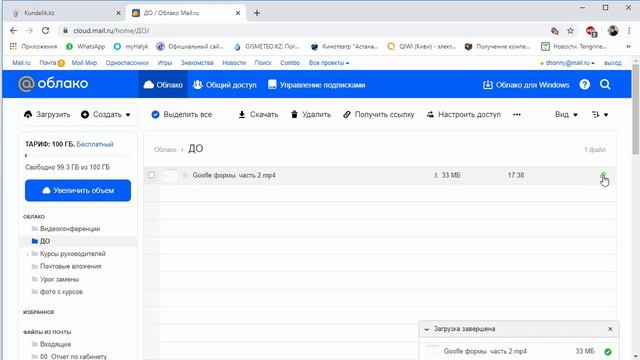Open the Mail.ru portal link
The width and height of the screenshot is (640, 360).
pos(21,63)
